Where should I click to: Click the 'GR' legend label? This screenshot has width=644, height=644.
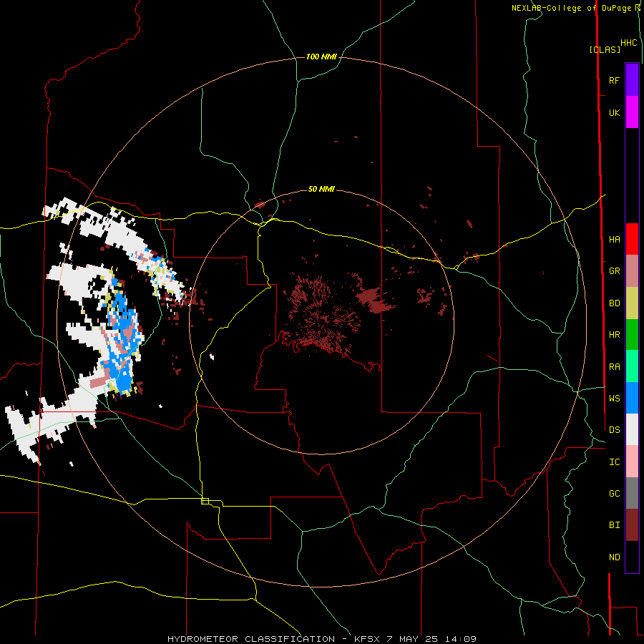coord(614,271)
